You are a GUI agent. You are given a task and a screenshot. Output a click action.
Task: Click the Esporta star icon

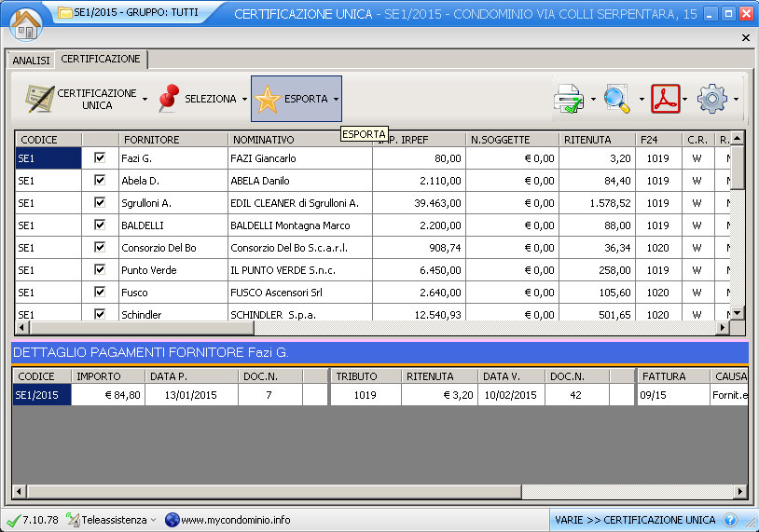(x=268, y=99)
